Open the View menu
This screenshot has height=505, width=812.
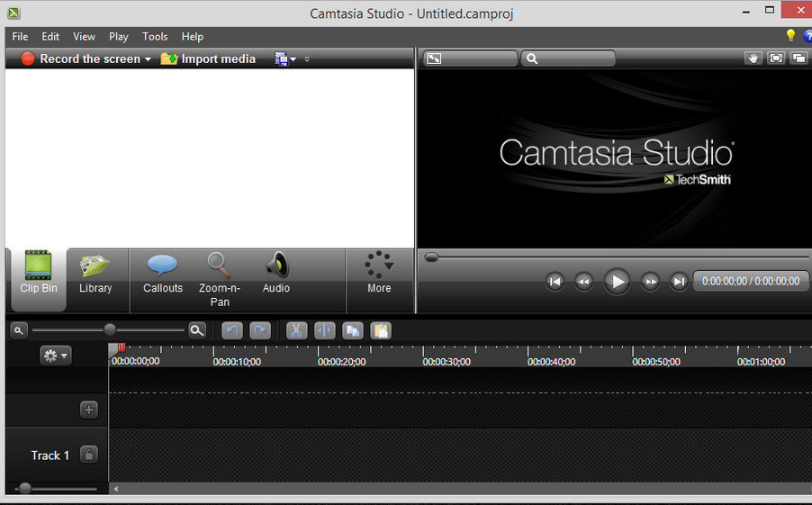[84, 37]
